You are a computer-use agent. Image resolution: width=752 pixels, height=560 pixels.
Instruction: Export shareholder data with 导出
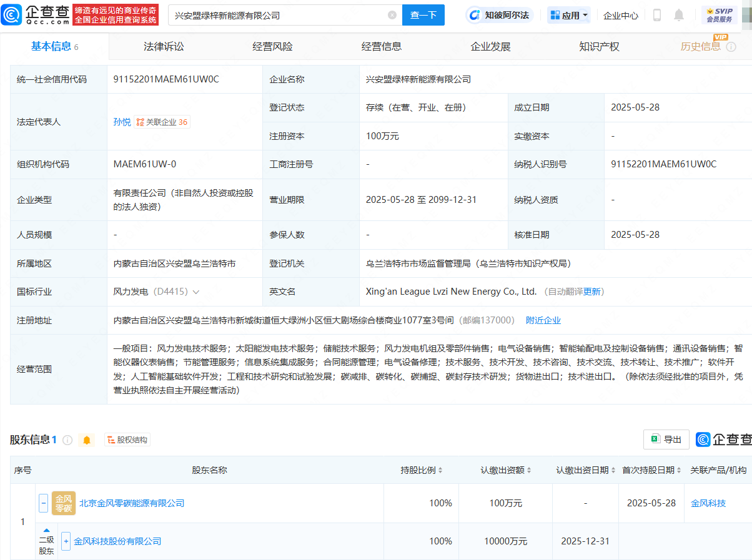(x=666, y=440)
